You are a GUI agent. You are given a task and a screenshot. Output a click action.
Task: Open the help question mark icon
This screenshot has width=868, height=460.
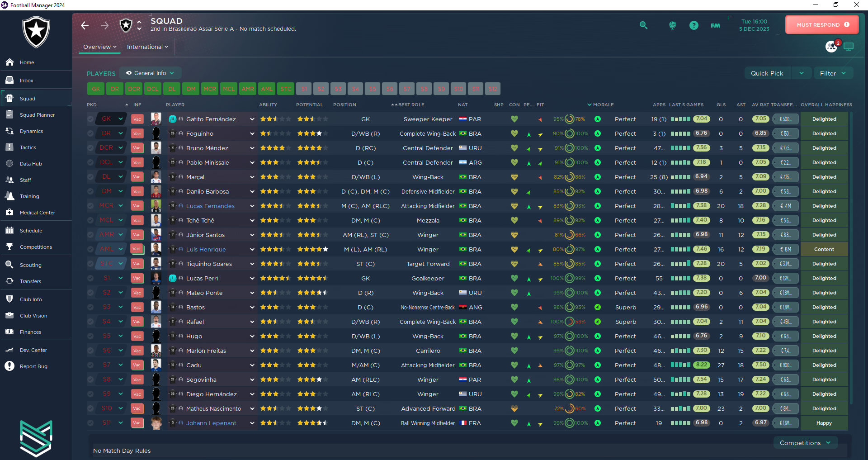click(x=693, y=25)
